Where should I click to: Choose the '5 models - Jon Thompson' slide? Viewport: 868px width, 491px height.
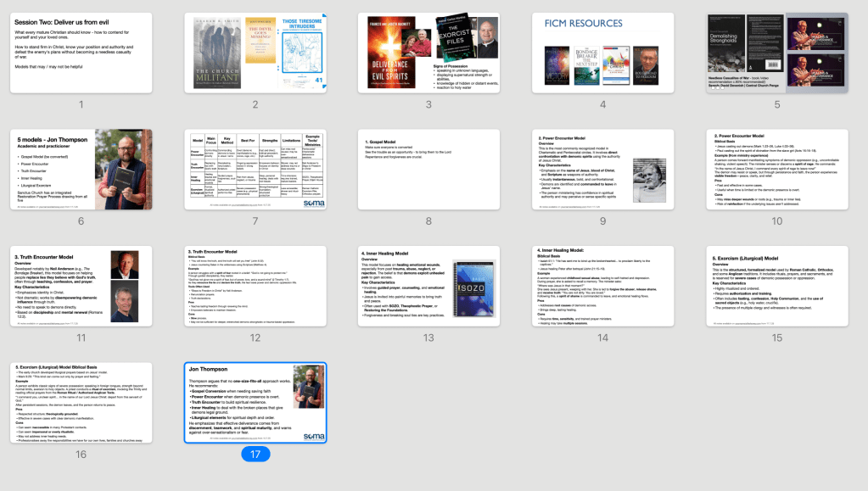pos(81,169)
